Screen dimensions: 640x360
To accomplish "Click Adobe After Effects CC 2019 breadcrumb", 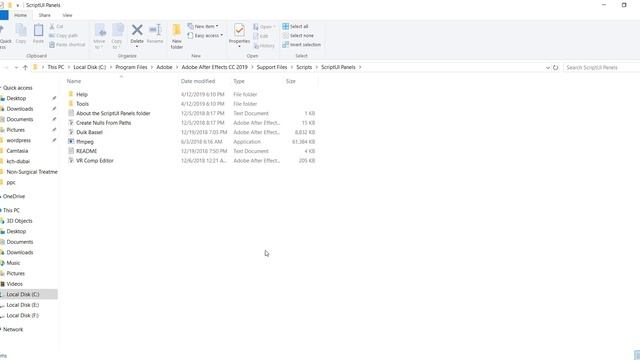I will (215, 67).
